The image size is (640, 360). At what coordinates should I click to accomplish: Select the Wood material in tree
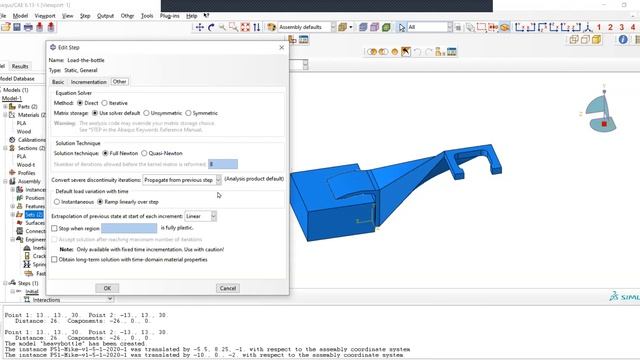coord(24,131)
